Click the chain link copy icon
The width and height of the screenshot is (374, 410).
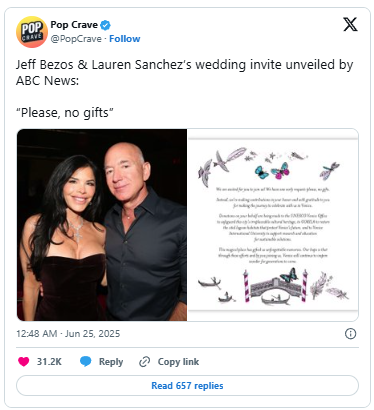[144, 362]
